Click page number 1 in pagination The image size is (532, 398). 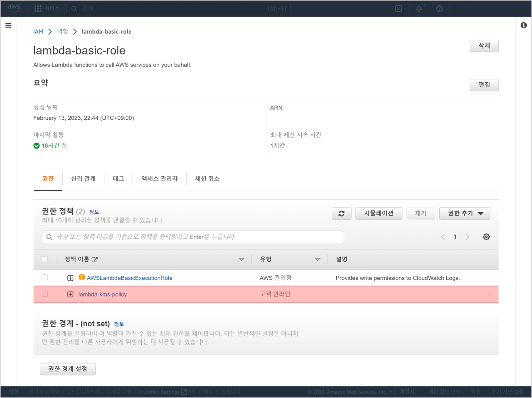(455, 237)
